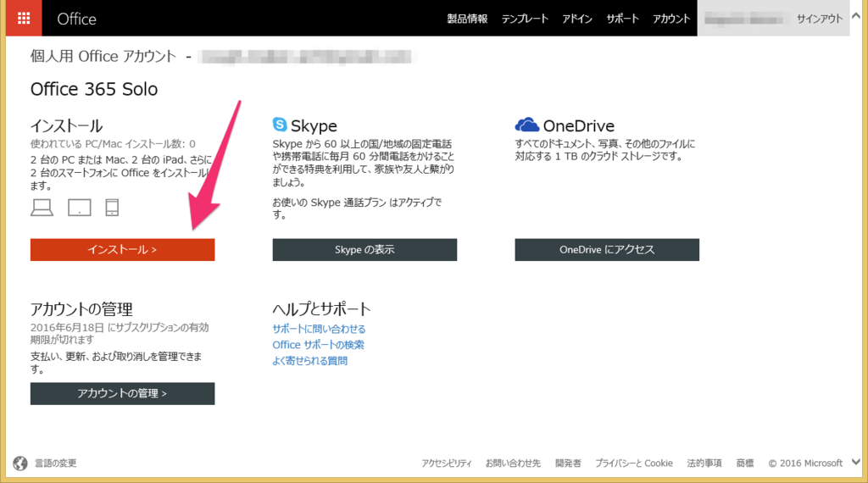Screen dimensions: 868x483
Task: Click the Skype logo icon
Action: (280, 125)
